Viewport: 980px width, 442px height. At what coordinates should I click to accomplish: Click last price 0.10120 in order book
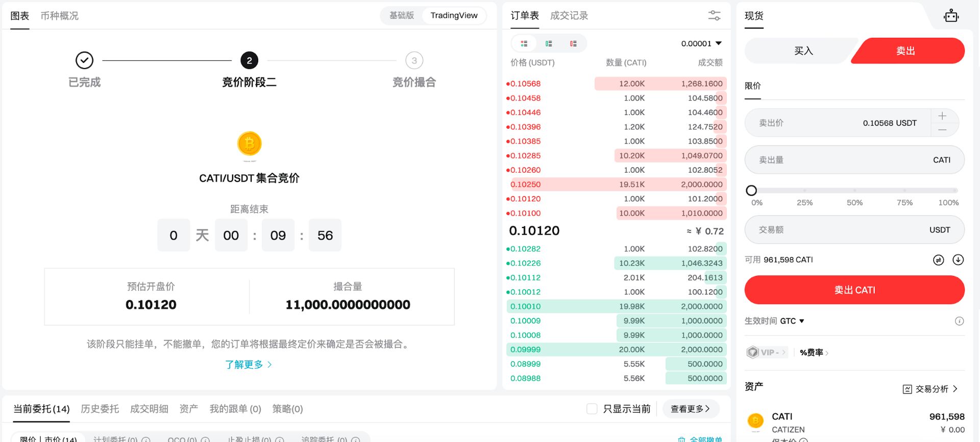[x=534, y=231]
